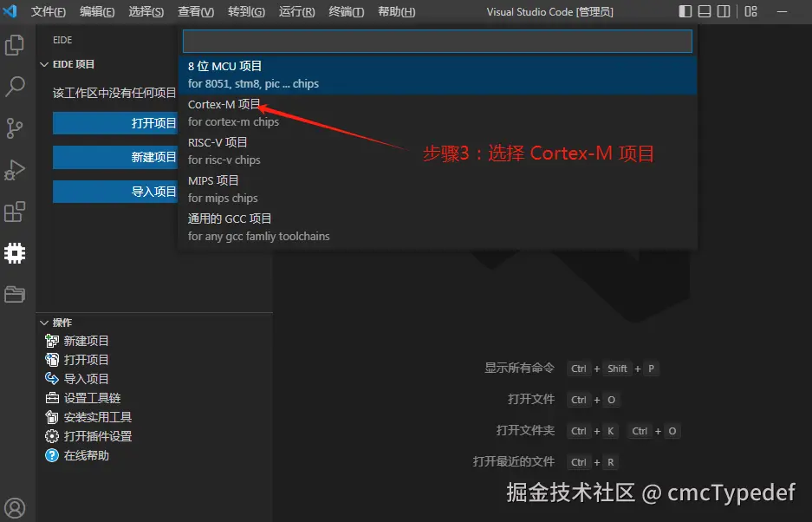Image resolution: width=812 pixels, height=522 pixels.
Task: Click 打开插件设置 in operations list
Action: [x=97, y=436]
